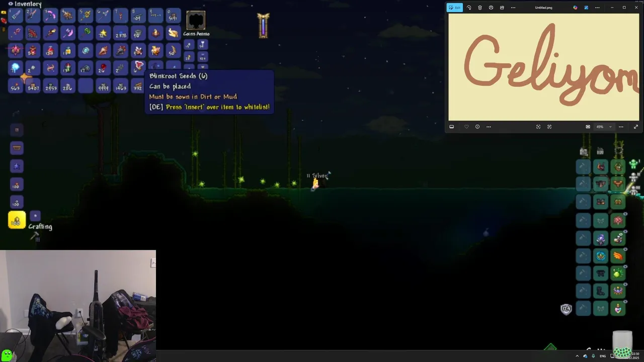Screen dimensions: 644x362
Task: Select the top Ammo slot
Action: [x=202, y=45]
